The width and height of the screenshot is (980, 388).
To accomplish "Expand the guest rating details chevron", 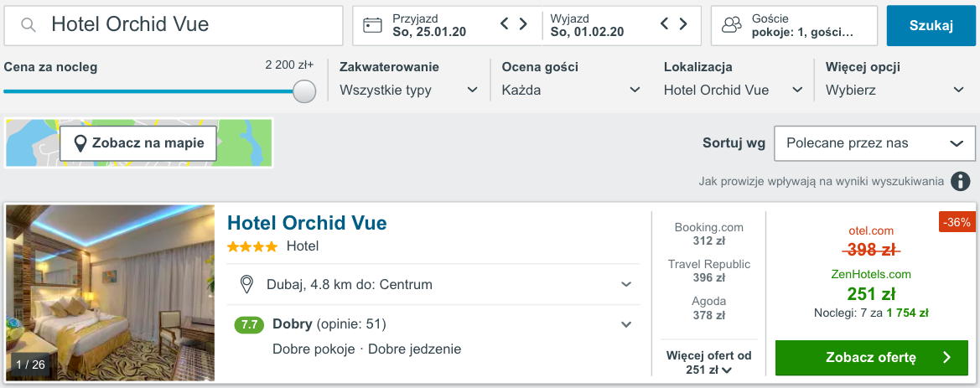I will coord(625,324).
